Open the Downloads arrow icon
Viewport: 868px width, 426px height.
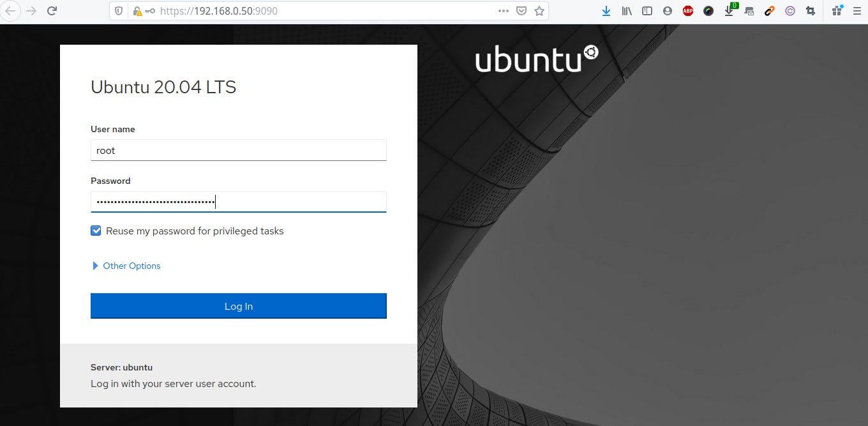[606, 11]
